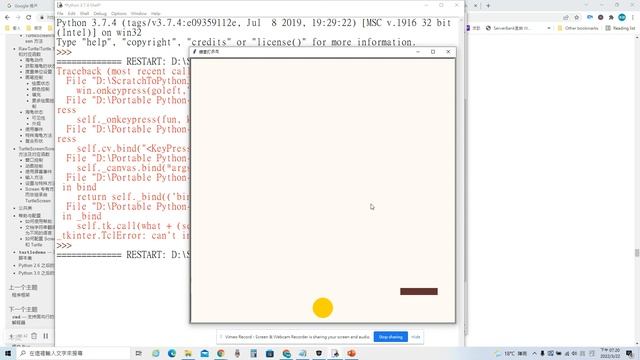Screen dimensions: 640x360
Task: Open the Help menu in IDLE
Action: (156, 13)
